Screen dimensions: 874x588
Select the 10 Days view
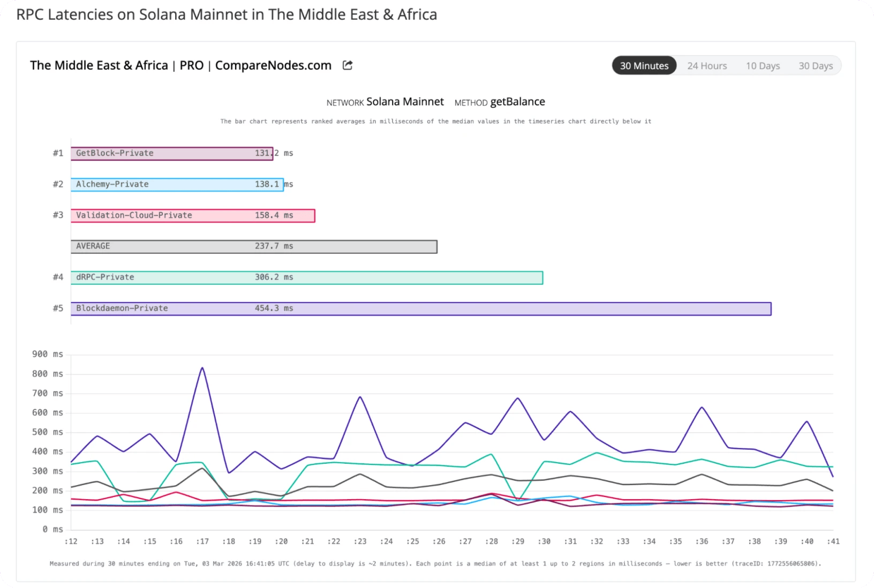(x=762, y=65)
